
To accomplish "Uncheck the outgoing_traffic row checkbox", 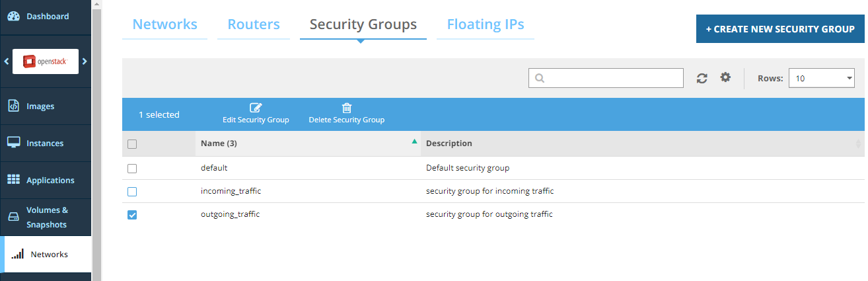I will point(132,215).
